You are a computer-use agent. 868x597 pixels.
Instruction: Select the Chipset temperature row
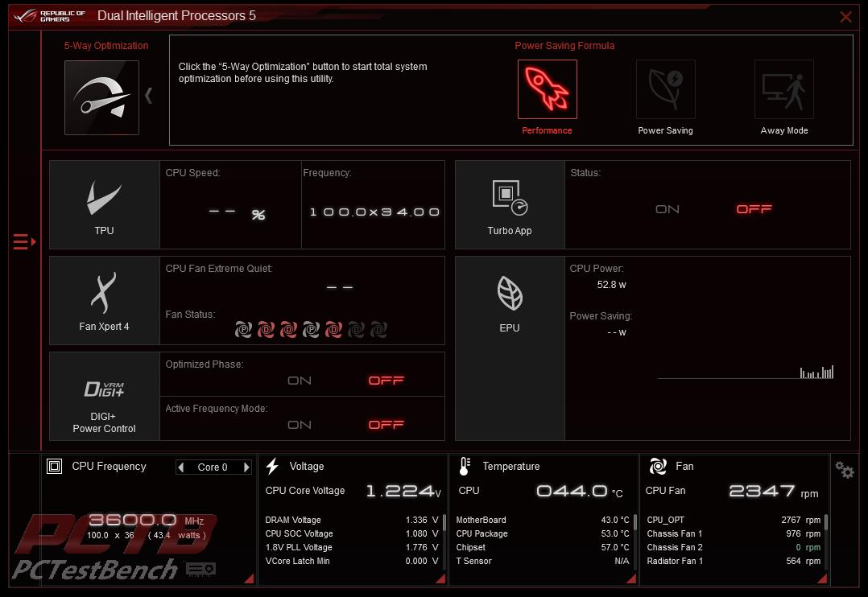(543, 547)
